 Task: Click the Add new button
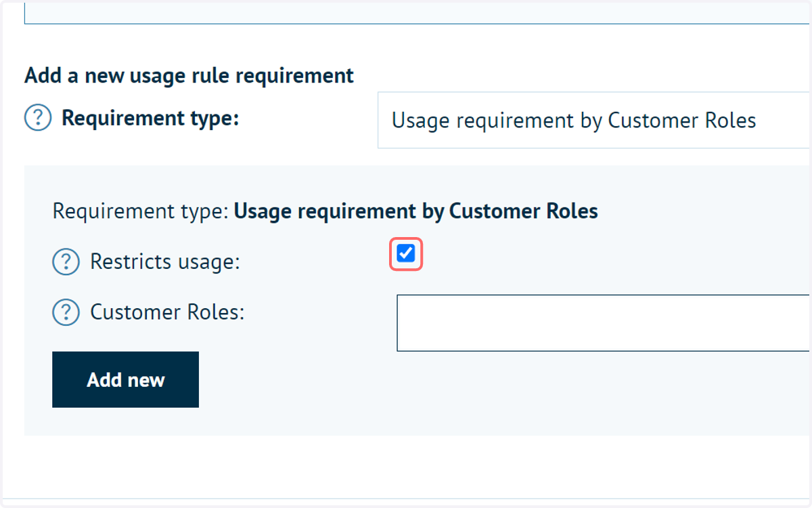coord(125,379)
